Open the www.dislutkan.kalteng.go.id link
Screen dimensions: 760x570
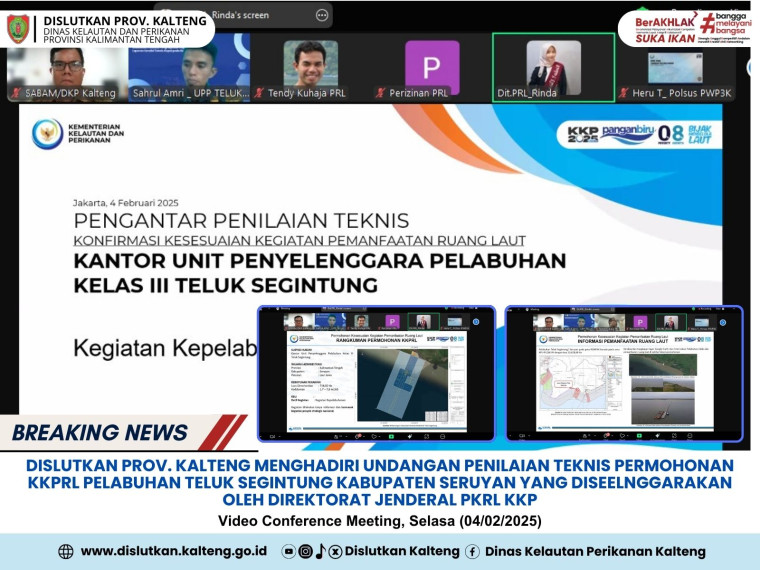pos(174,551)
